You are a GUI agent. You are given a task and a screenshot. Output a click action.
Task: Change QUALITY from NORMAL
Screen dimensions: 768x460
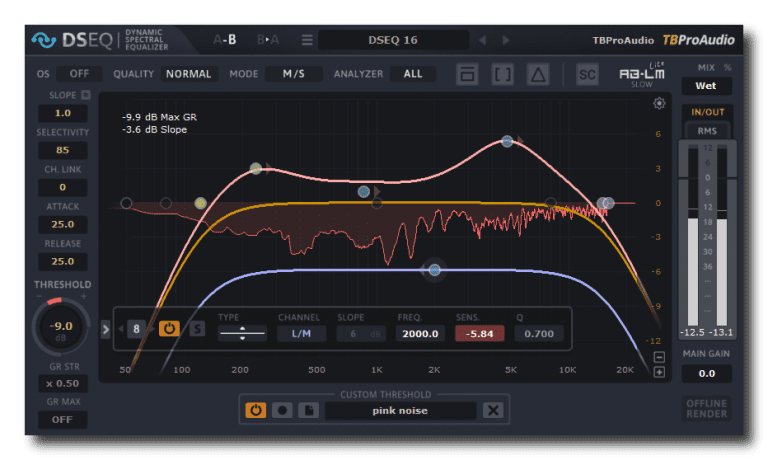tap(189, 74)
